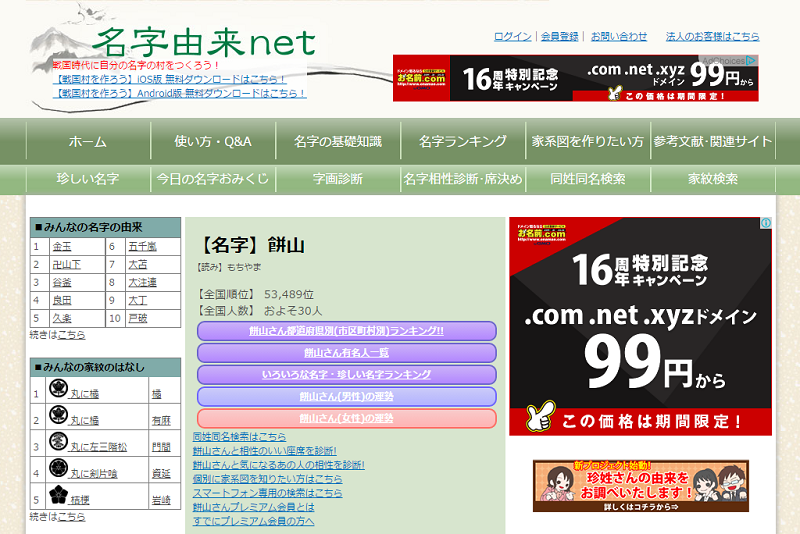
Task: Open 家紋検索 from the second nav row
Action: [x=712, y=179]
